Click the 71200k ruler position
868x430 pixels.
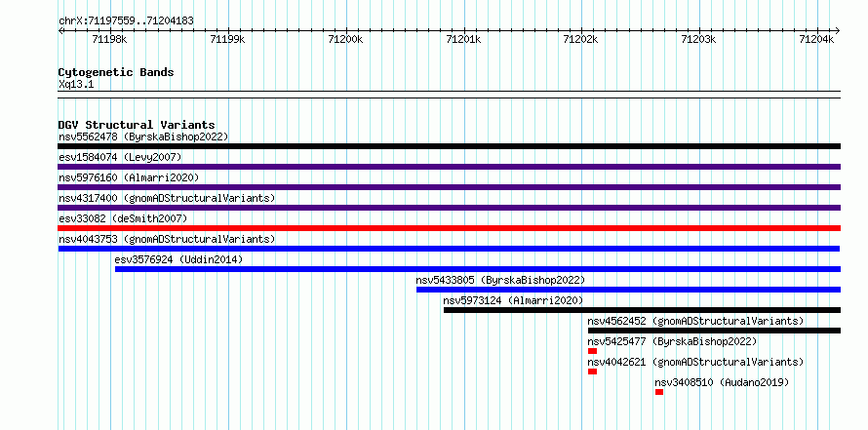coord(346,39)
